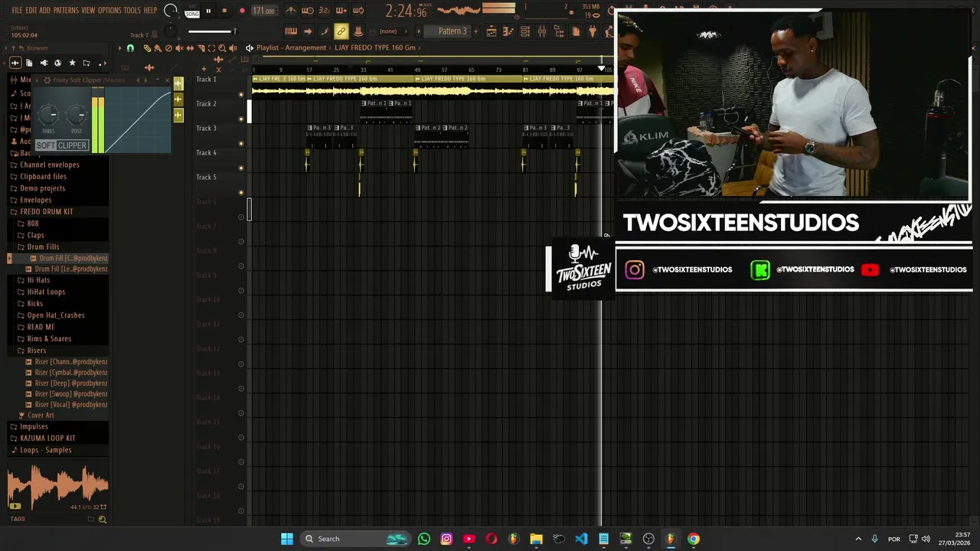980x551 pixels.
Task: Click the 171 tempo field
Action: coord(264,11)
